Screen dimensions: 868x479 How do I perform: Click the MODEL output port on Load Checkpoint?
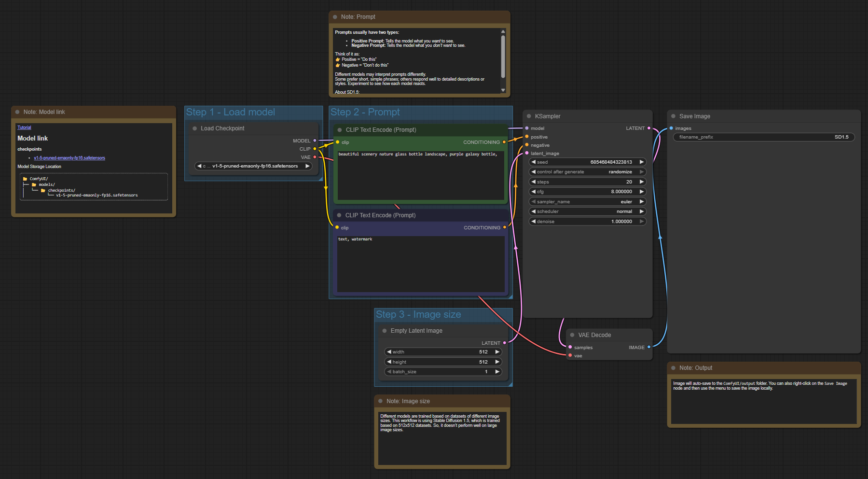click(x=315, y=141)
